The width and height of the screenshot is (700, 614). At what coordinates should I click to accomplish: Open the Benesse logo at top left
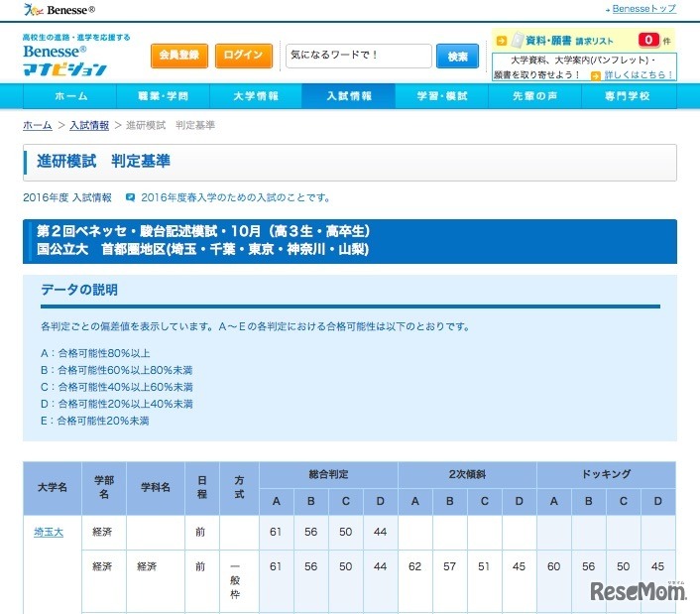click(x=58, y=9)
